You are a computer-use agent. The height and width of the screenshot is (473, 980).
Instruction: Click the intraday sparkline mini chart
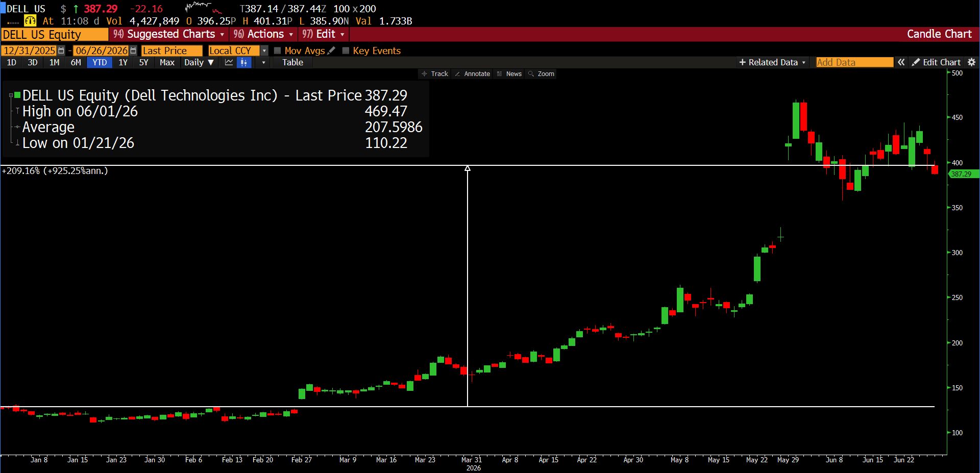pyautogui.click(x=204, y=8)
